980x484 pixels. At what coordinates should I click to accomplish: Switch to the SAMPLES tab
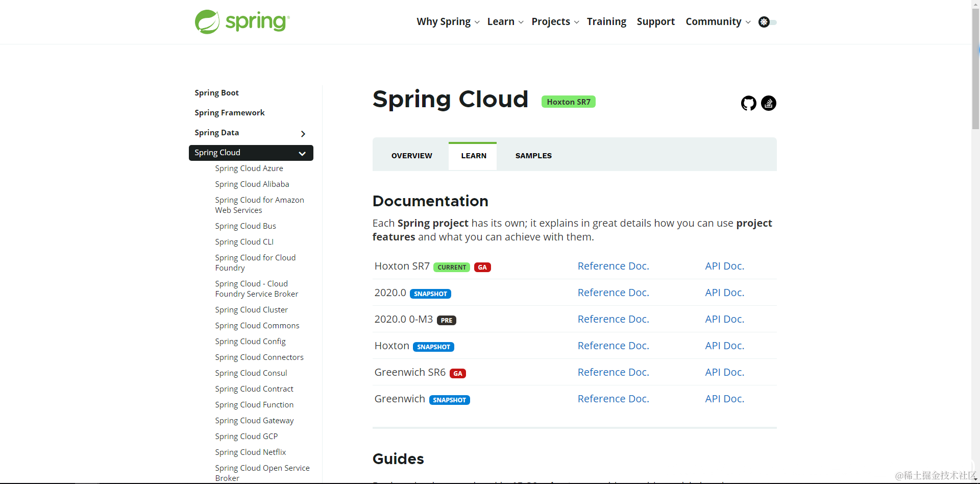point(533,155)
